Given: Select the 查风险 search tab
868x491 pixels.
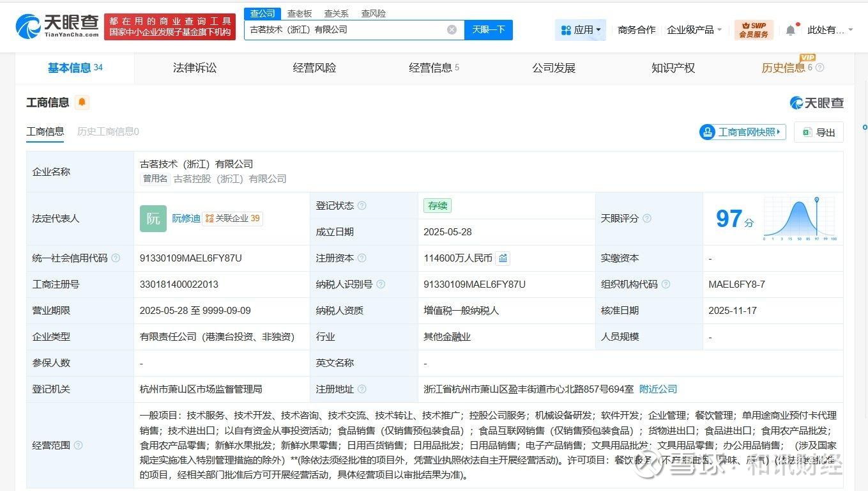Looking at the screenshot, I should pos(374,13).
